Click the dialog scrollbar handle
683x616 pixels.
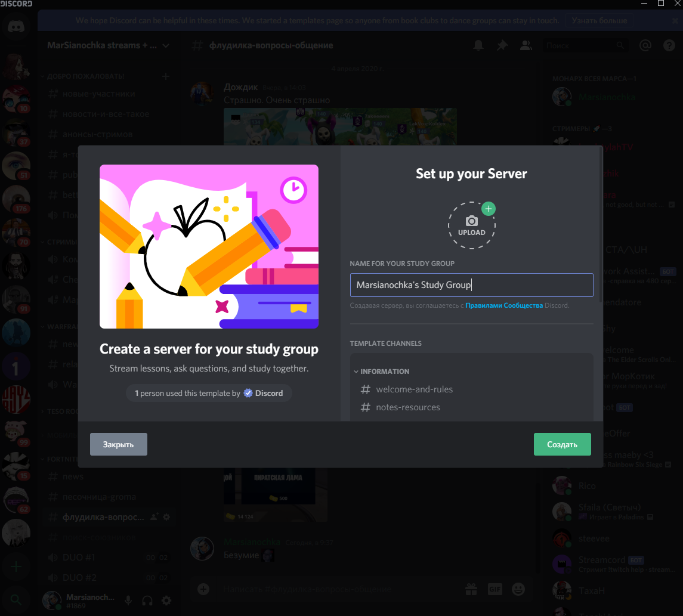point(601,224)
